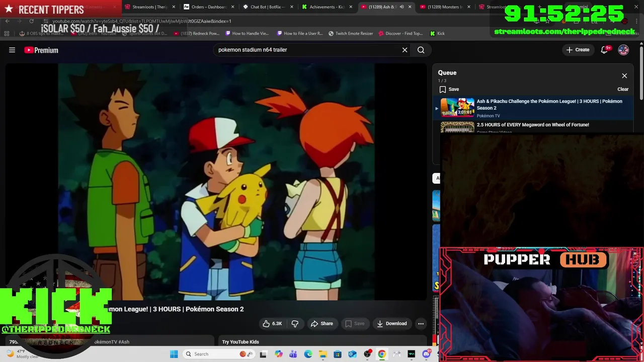Open How to Handle Vie... bookmark

coord(248,34)
